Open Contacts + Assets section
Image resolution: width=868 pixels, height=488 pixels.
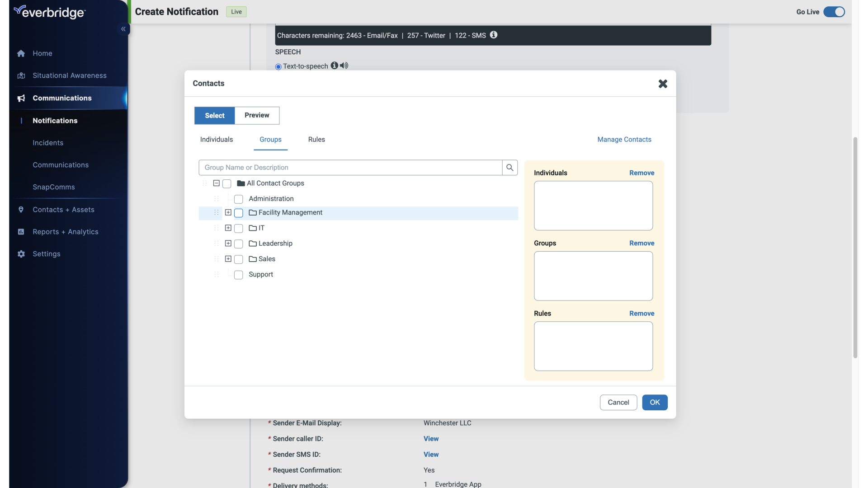pos(62,210)
